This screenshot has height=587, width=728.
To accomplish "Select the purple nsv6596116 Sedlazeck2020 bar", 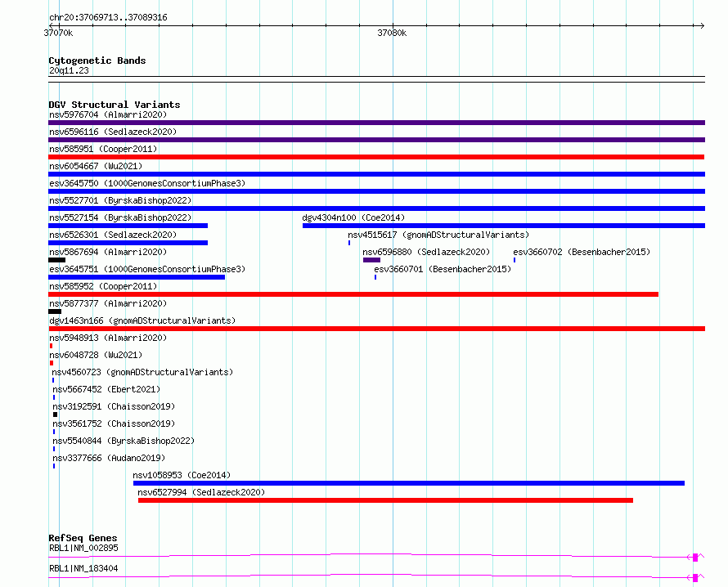I will click(376, 140).
